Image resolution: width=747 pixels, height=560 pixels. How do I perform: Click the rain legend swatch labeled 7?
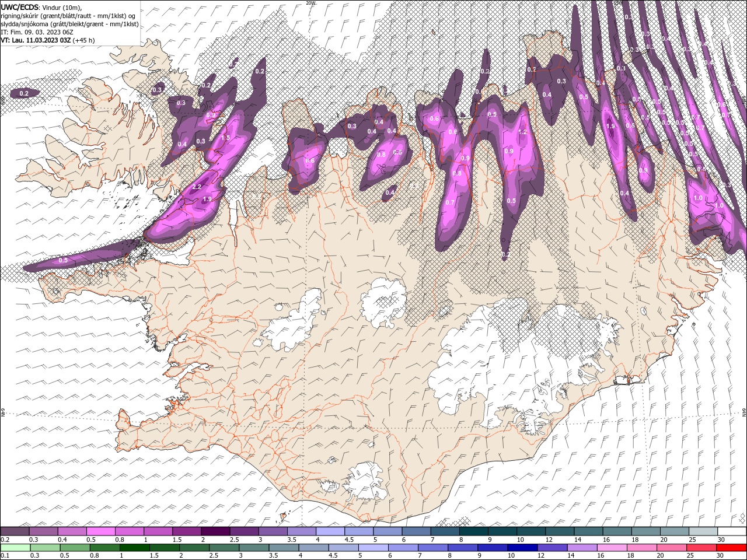433,548
